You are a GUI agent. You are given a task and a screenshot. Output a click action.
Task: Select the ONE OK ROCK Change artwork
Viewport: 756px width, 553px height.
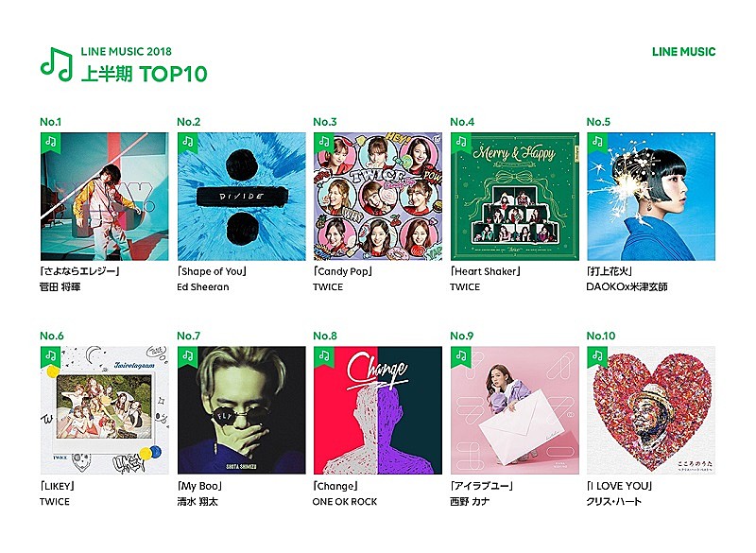click(378, 410)
